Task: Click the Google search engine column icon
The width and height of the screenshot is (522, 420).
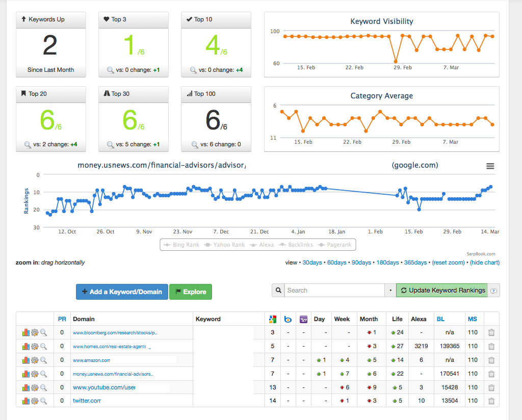Action: pyautogui.click(x=272, y=319)
